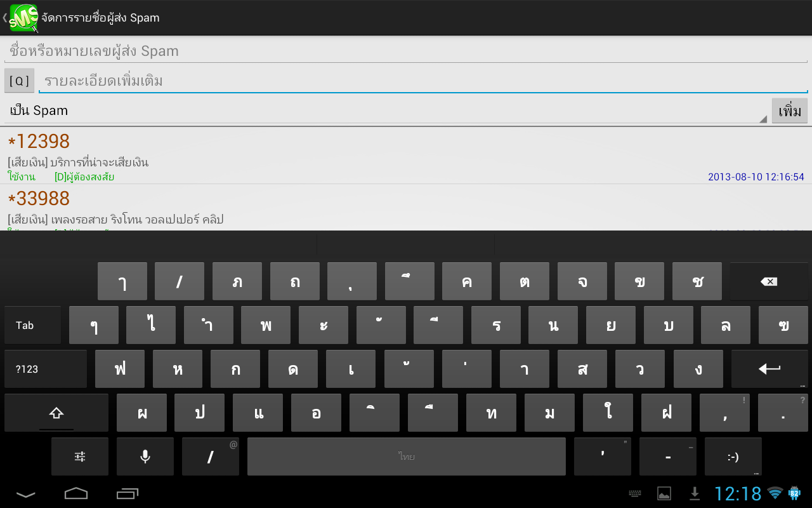Tap the ห key on the keyboard
The height and width of the screenshot is (508, 812).
(178, 369)
